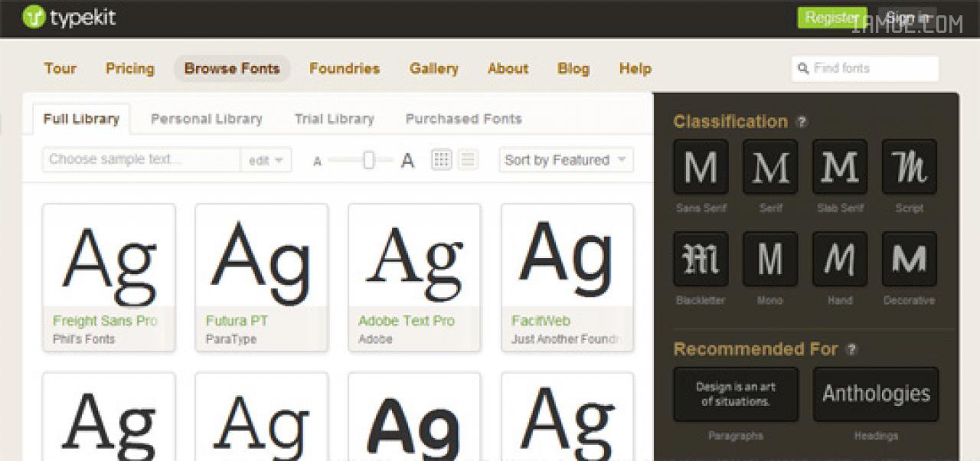The width and height of the screenshot is (980, 461).
Task: Click the small A font size icon
Action: [318, 162]
